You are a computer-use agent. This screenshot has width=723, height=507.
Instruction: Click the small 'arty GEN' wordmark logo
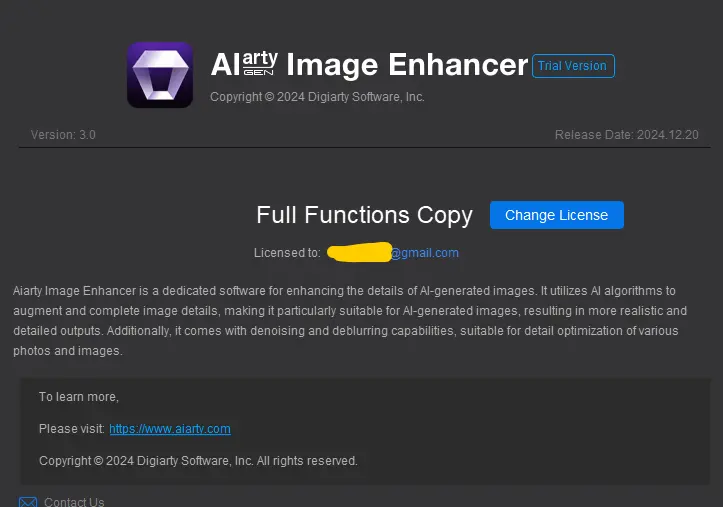pos(260,64)
